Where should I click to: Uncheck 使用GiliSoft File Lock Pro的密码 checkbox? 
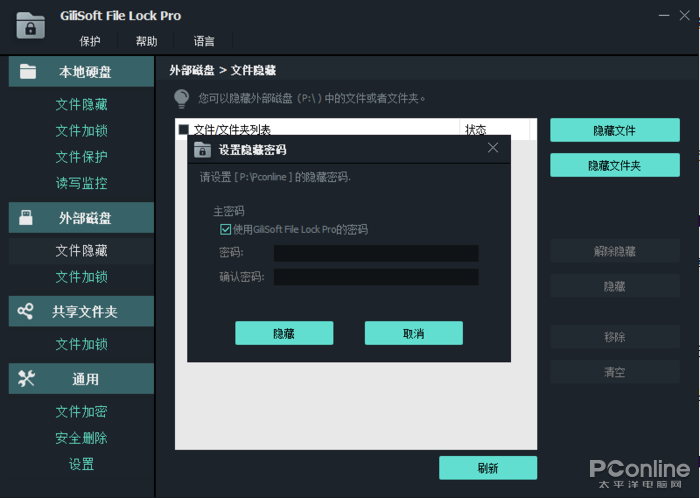point(225,229)
